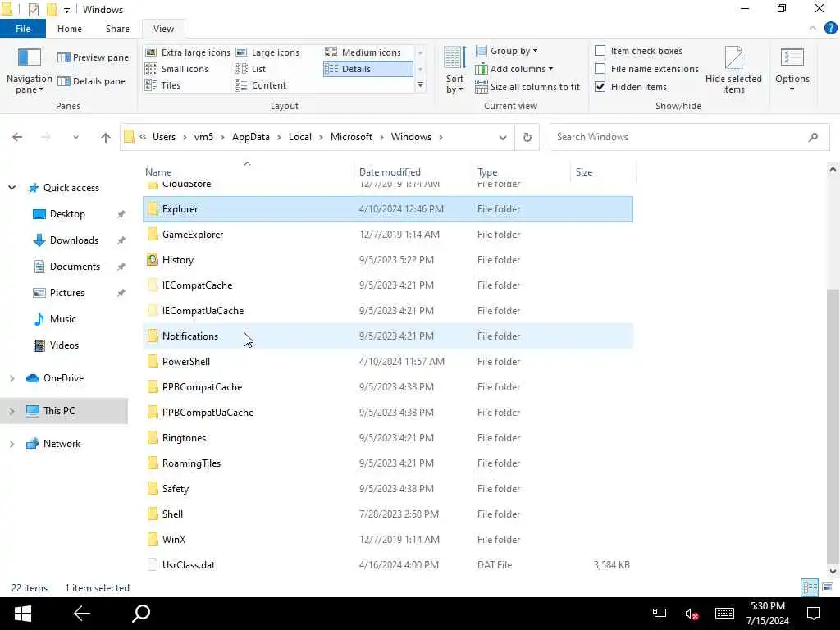Switch layout to Small icons

coord(177,69)
